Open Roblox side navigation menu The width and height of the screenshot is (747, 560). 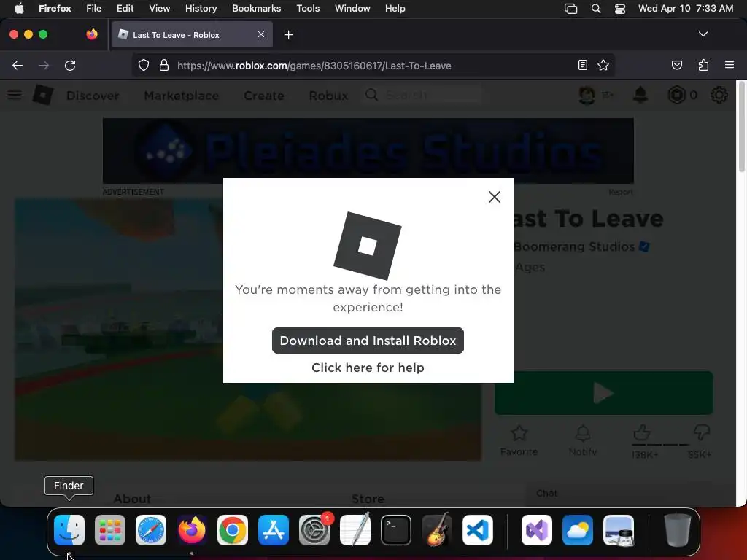[15, 95]
